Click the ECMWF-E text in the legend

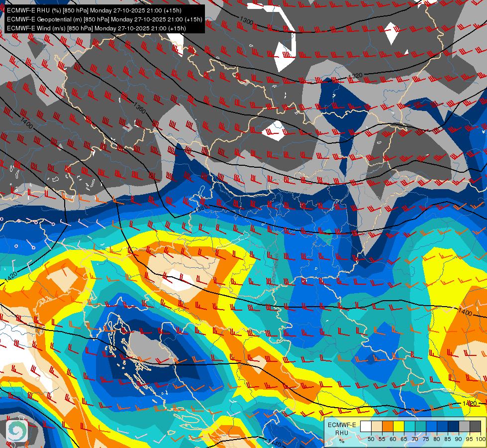[x=342, y=425]
